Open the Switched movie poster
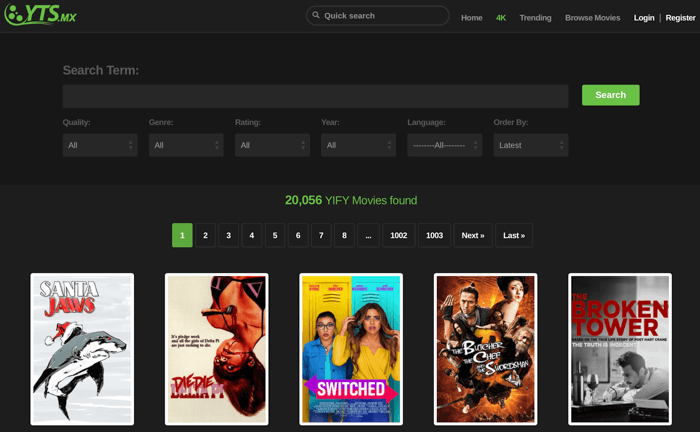Image resolution: width=700 pixels, height=432 pixels. click(x=351, y=349)
